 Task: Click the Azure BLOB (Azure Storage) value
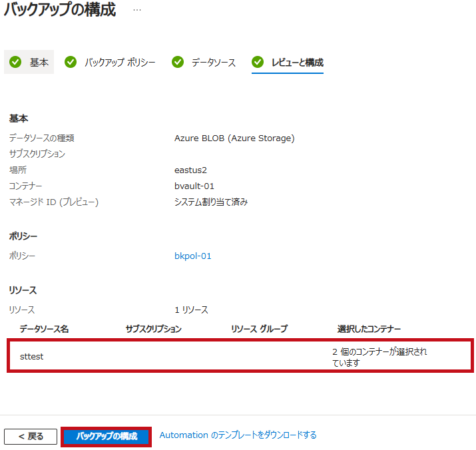point(234,138)
